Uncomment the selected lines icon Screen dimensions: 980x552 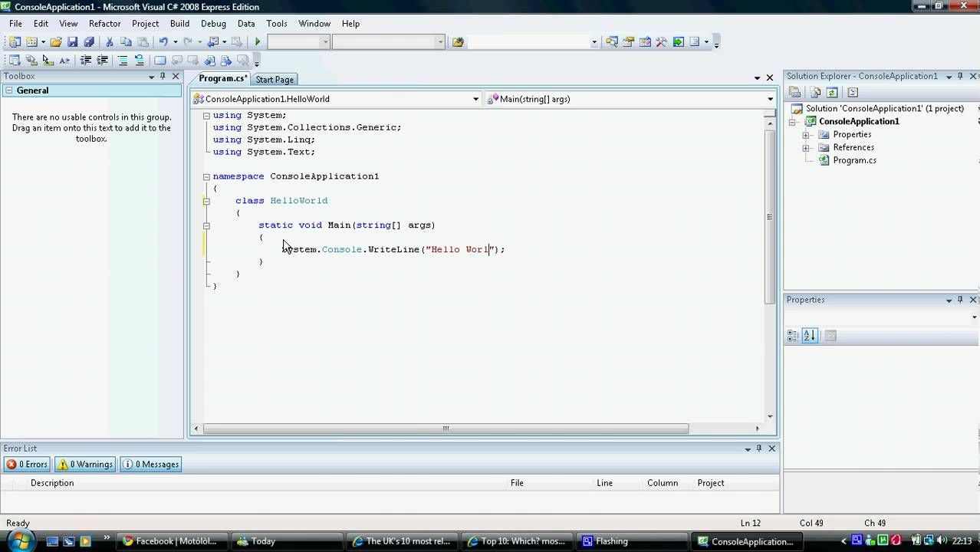click(x=140, y=60)
